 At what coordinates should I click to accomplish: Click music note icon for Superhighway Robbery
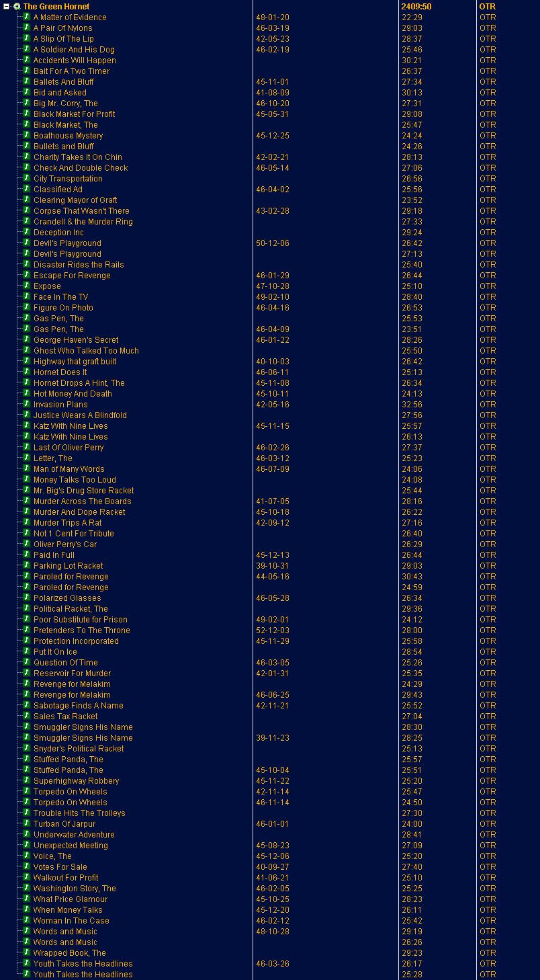pos(27,780)
